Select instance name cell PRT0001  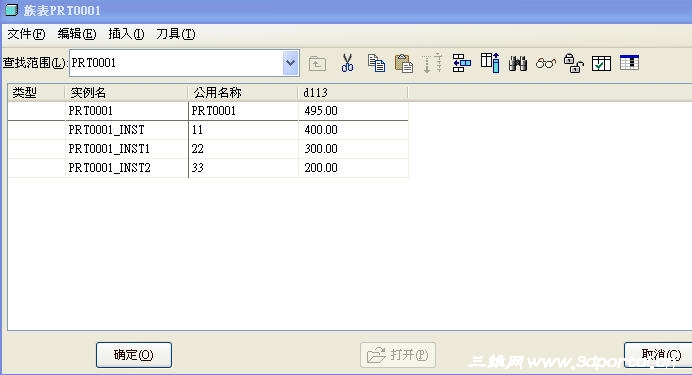[x=127, y=111]
